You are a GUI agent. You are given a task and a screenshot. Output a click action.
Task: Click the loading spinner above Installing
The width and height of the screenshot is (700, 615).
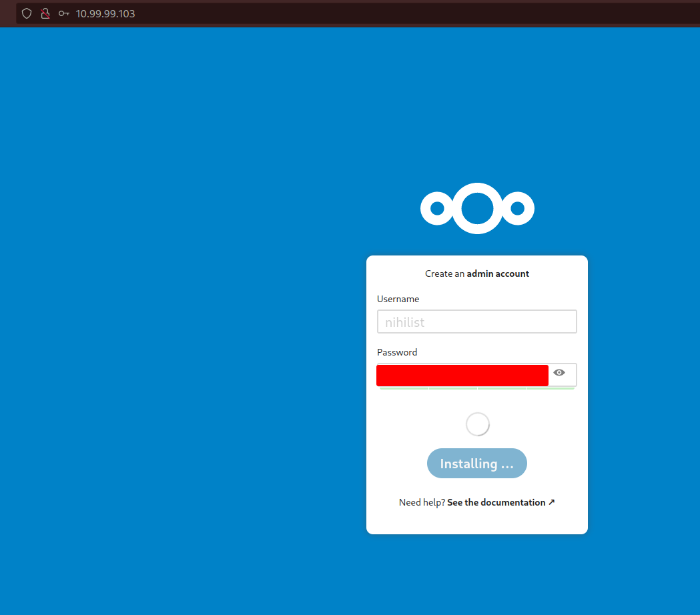click(477, 424)
